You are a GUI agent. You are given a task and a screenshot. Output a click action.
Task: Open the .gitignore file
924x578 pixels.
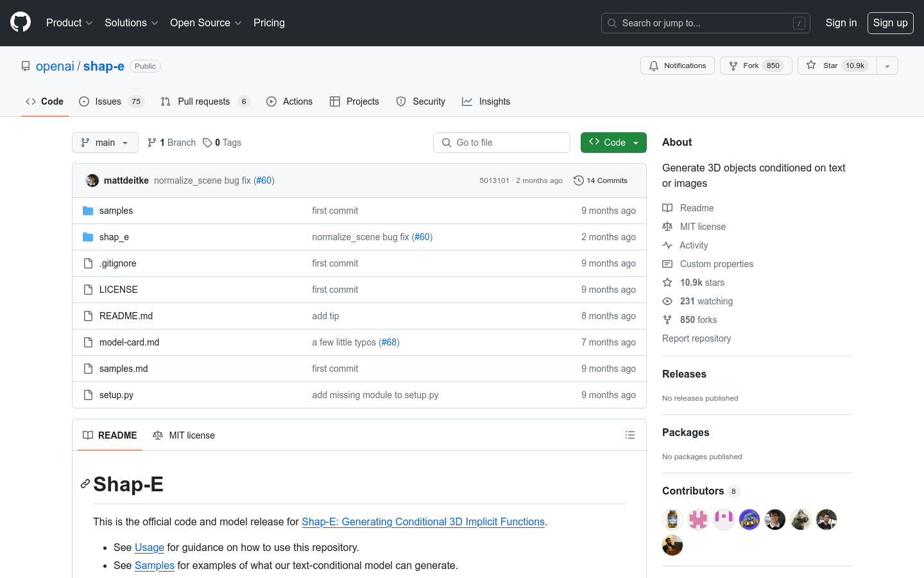click(118, 263)
